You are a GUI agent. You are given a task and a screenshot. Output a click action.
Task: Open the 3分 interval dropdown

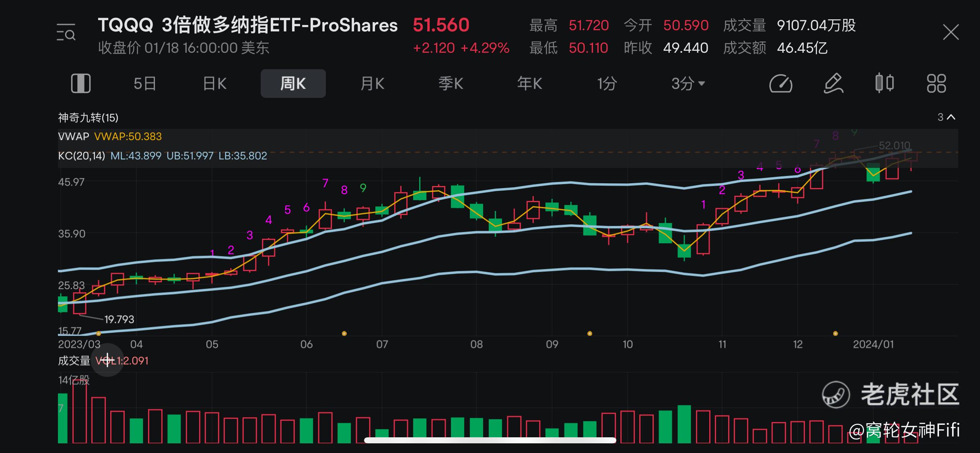click(688, 84)
